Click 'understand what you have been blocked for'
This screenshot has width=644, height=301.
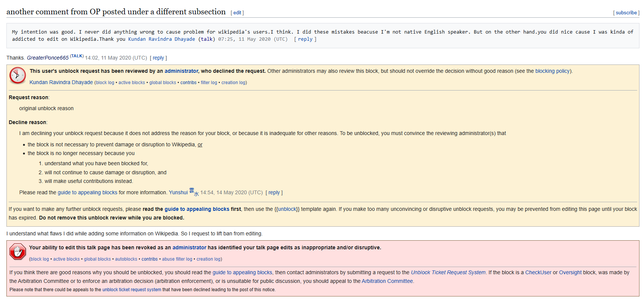click(x=96, y=163)
